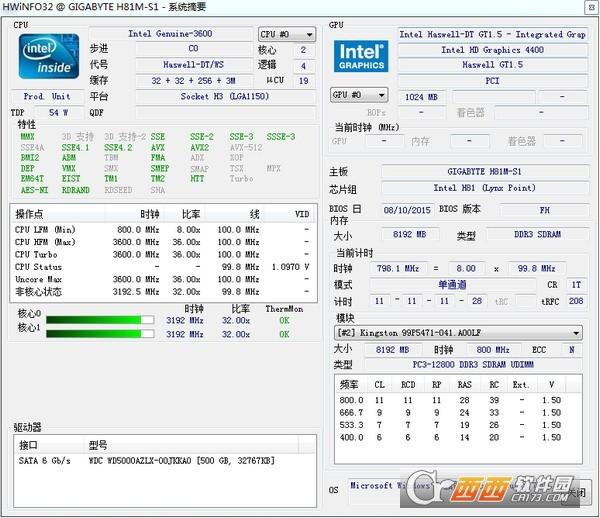The width and height of the screenshot is (600, 518).
Task: Click the MMX feature flag
Action: pyautogui.click(x=28, y=137)
